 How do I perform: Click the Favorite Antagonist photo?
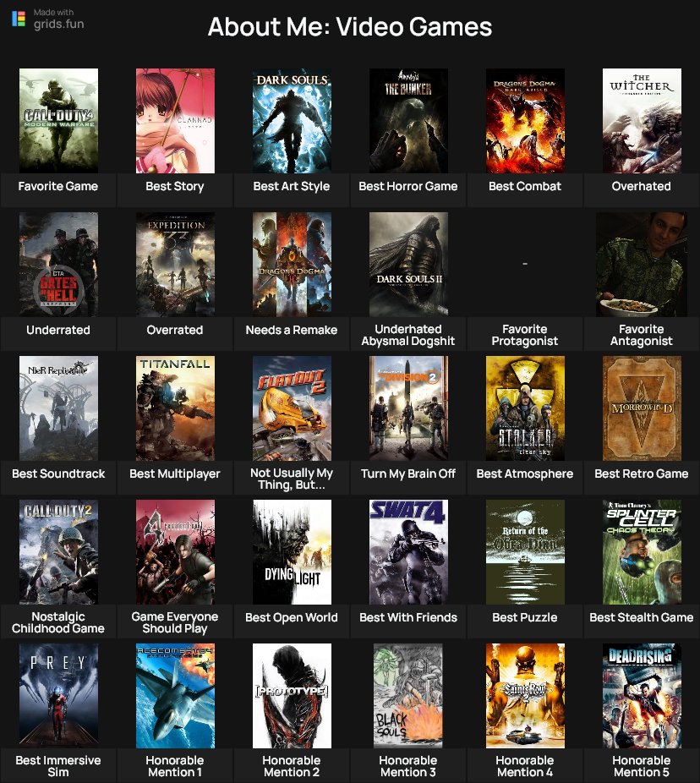[642, 265]
